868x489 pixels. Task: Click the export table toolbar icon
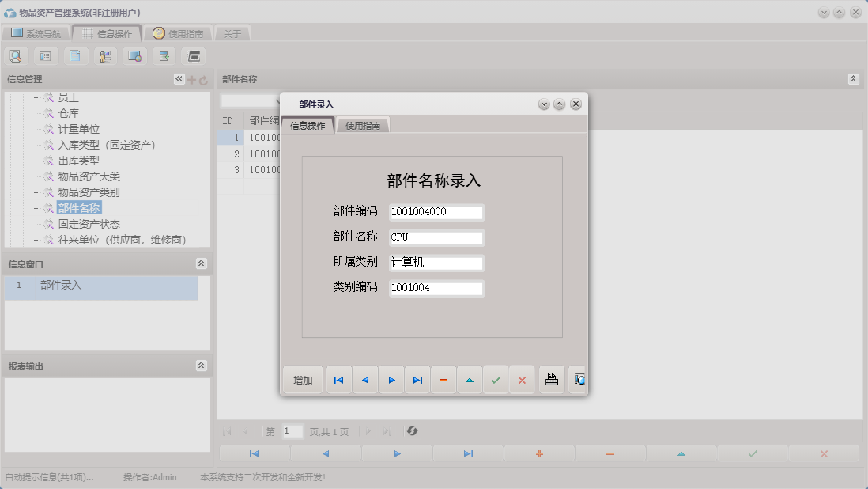click(163, 56)
